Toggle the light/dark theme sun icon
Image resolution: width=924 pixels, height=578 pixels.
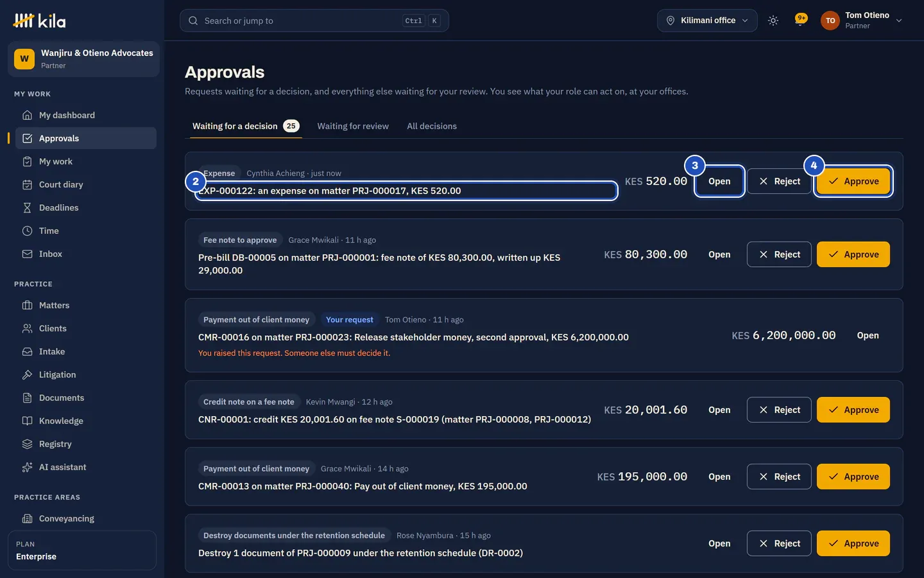[x=773, y=21]
